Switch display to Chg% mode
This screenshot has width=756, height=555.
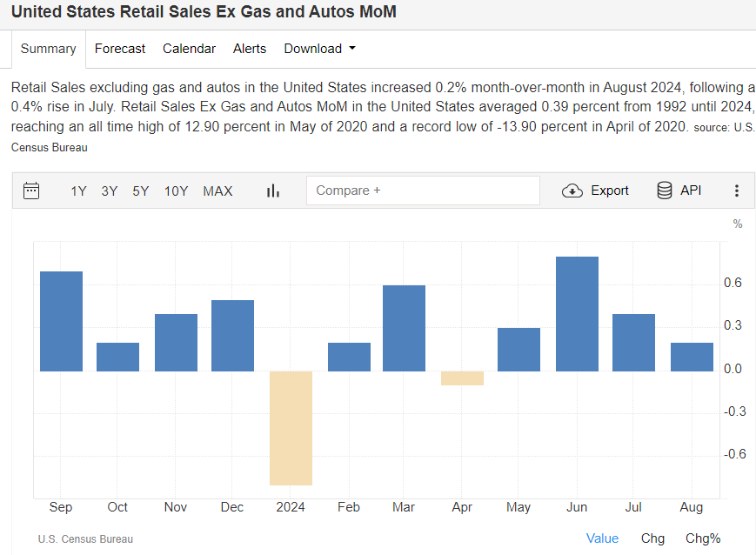[x=703, y=538]
